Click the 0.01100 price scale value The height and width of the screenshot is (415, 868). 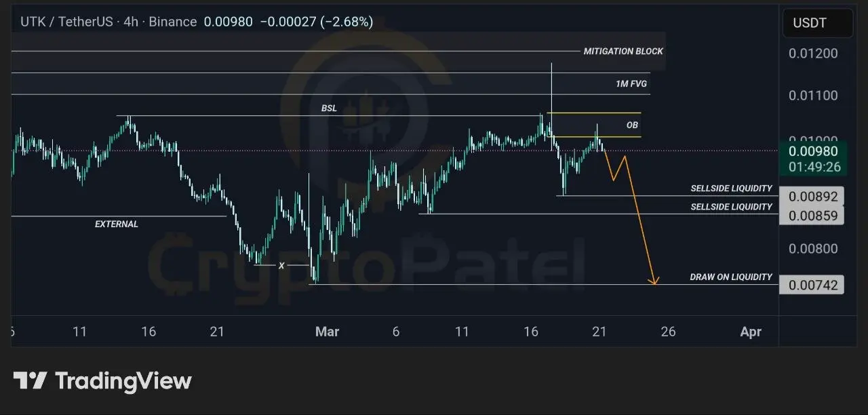tap(813, 96)
